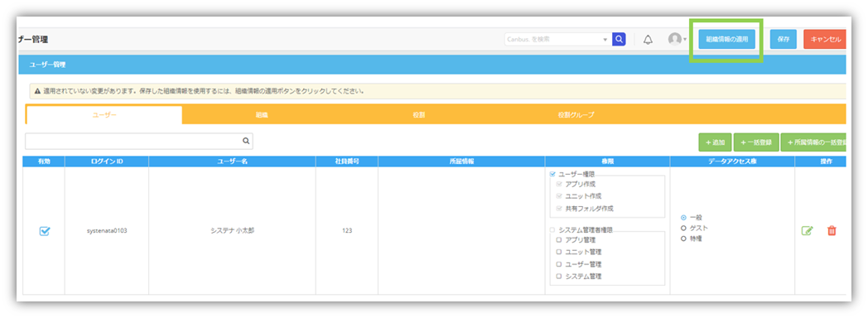Switch to the 役割グループ tab
Viewport: 868px width, 318px height.
pyautogui.click(x=576, y=115)
